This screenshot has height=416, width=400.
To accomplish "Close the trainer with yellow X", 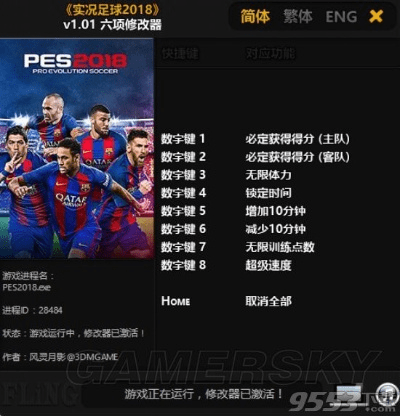I will (376, 16).
